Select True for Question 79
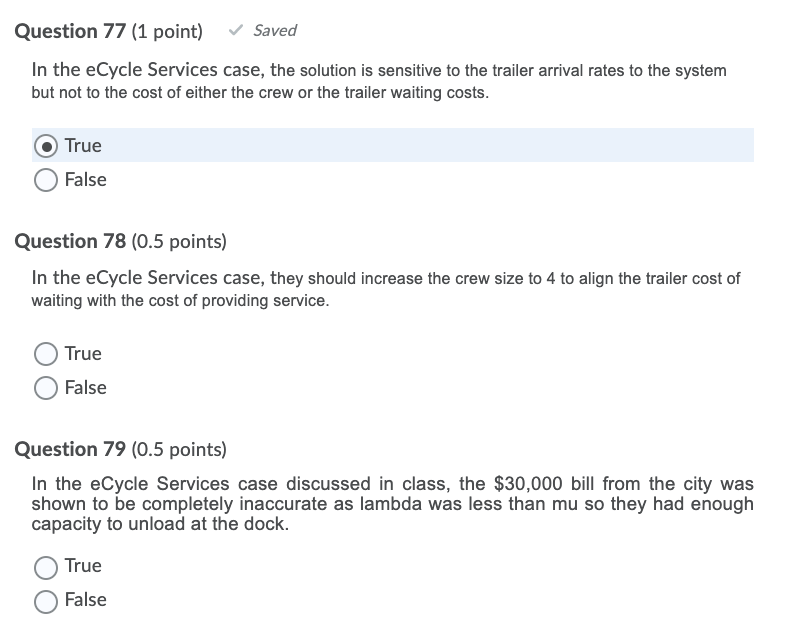Viewport: 812px width, 636px height. [x=45, y=567]
